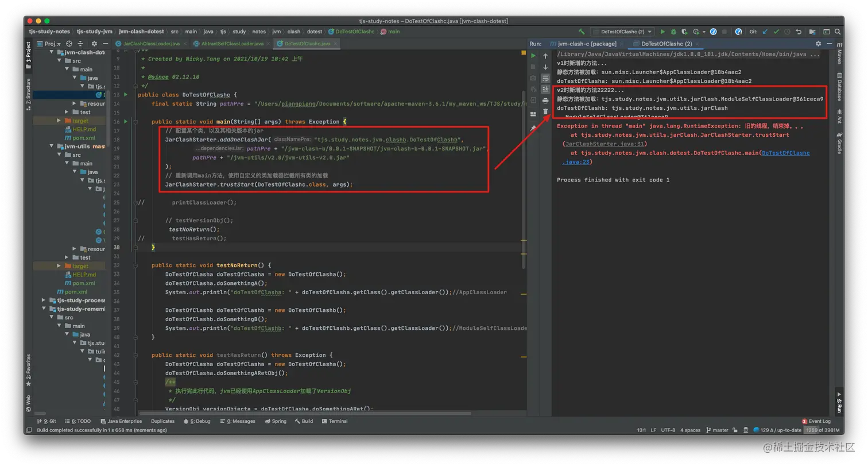Click run gutter arrow beside class DoTestOfClashc

(126, 94)
